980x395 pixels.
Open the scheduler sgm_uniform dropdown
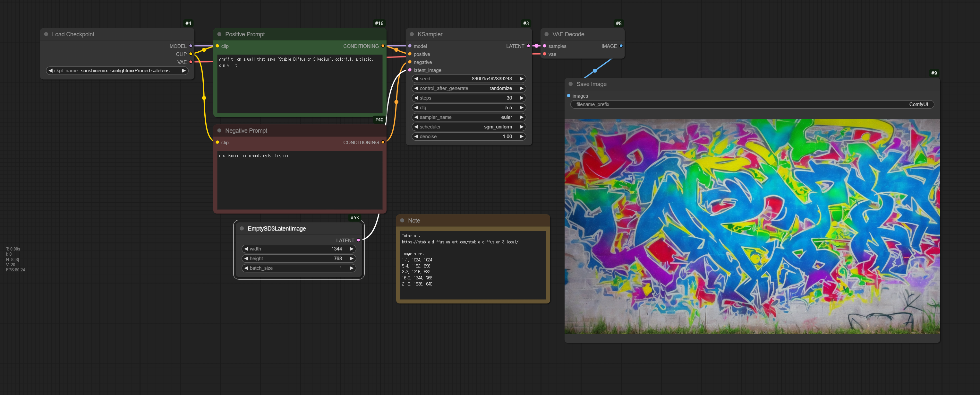point(468,127)
